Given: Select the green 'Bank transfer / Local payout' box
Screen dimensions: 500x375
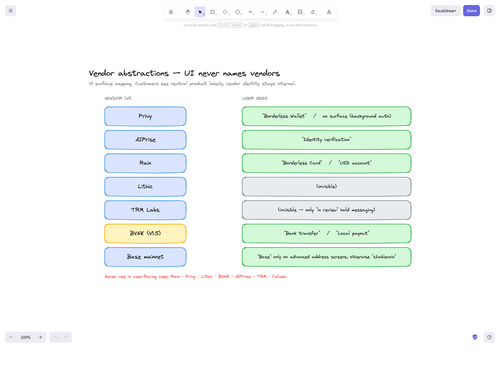Looking at the screenshot, I should [326, 233].
